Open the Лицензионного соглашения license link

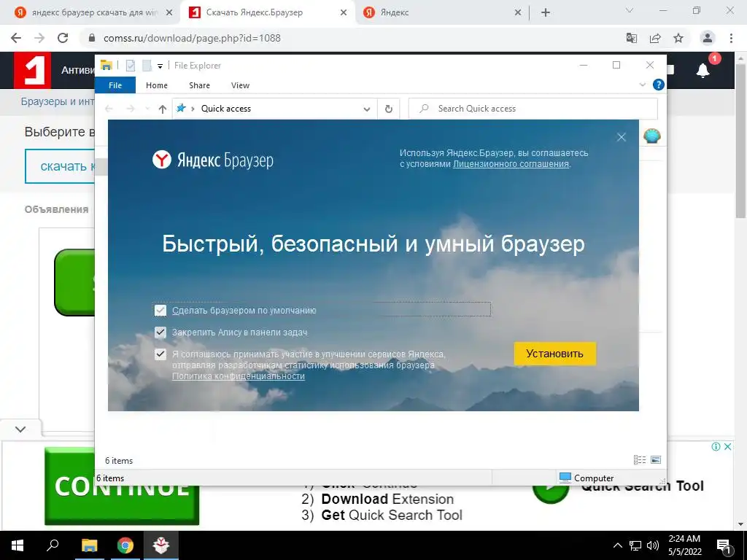click(x=511, y=164)
